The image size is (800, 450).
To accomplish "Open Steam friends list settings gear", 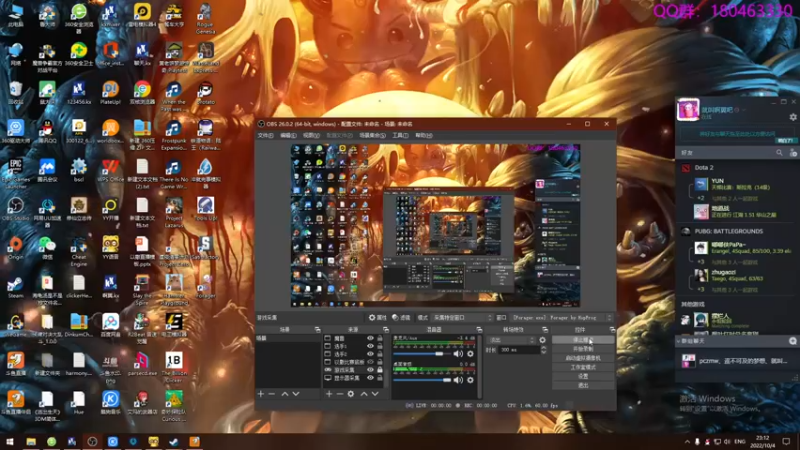I will click(793, 117).
